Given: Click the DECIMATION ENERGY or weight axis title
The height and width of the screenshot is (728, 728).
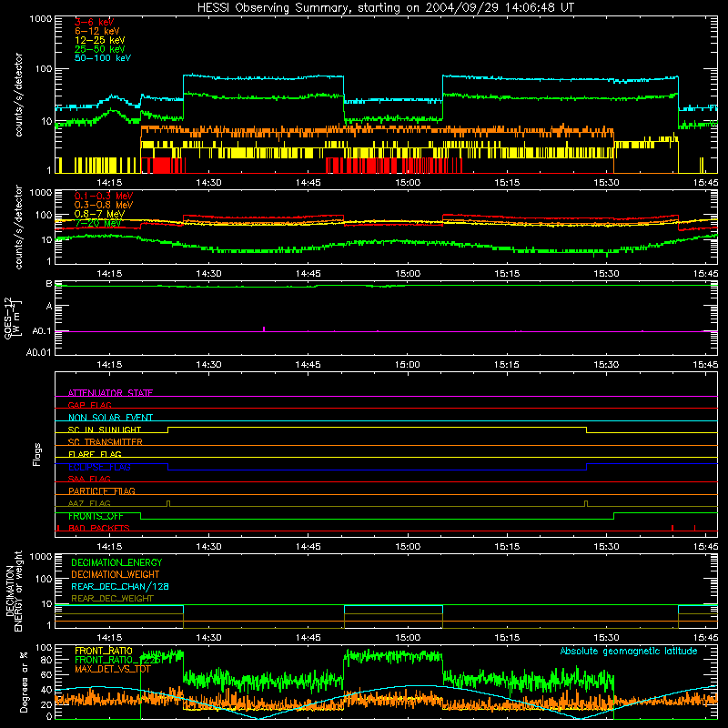Looking at the screenshot, I should 14,591.
